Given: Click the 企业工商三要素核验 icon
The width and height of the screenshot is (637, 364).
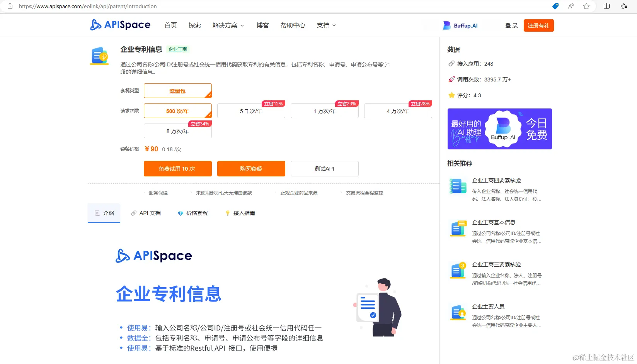Looking at the screenshot, I should point(458,270).
